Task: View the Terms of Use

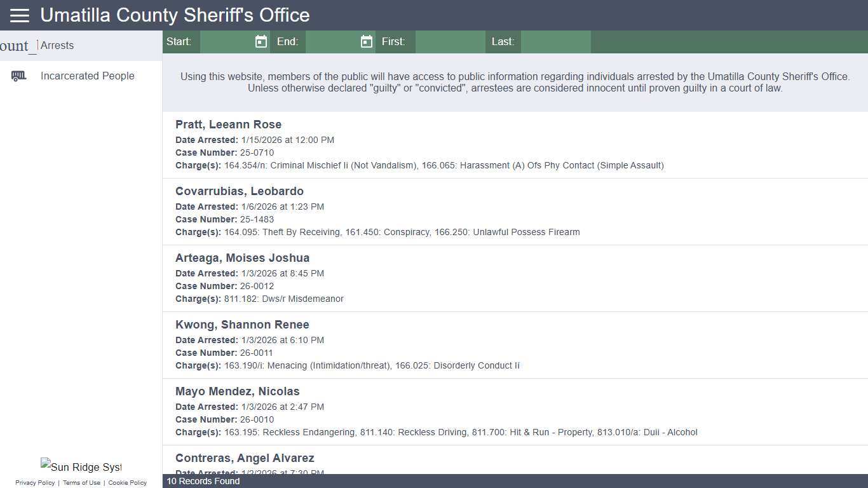Action: tap(81, 482)
